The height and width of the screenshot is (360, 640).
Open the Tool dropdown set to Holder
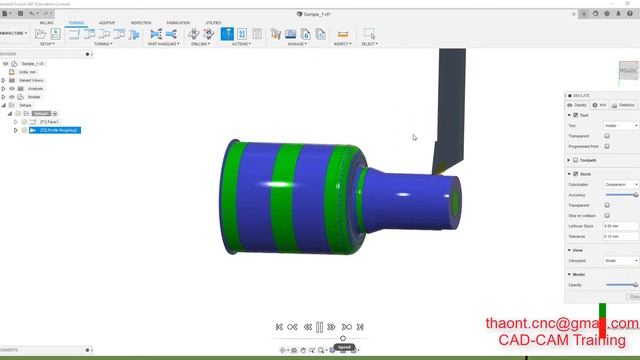click(620, 126)
